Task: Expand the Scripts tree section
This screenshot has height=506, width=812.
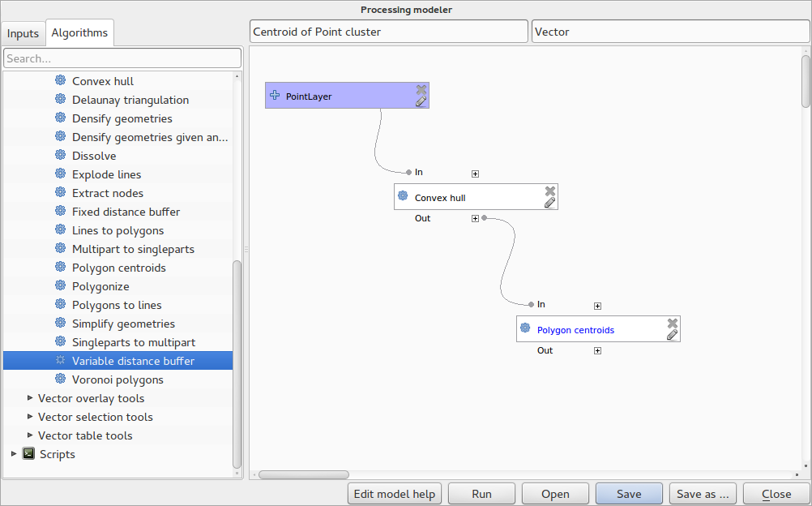Action: pos(14,454)
